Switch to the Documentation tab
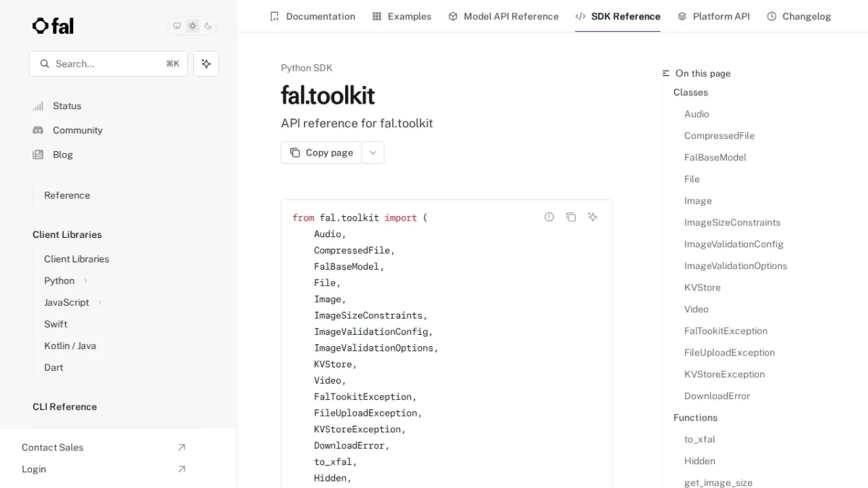 coord(312,16)
